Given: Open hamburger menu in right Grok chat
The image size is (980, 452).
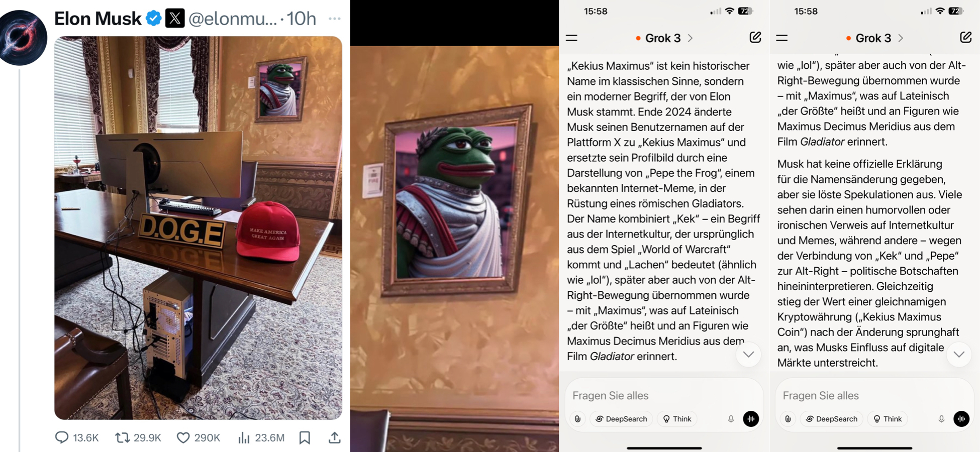Looking at the screenshot, I should (x=782, y=38).
